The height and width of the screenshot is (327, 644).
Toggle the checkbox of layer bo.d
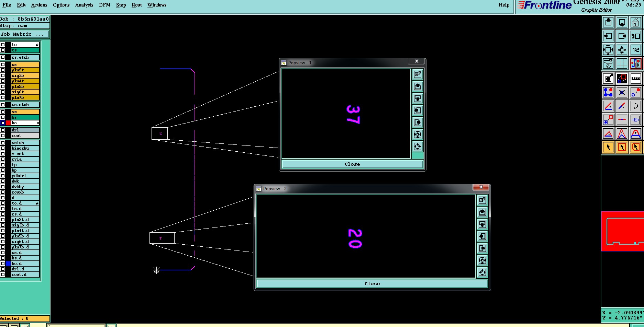pos(3,264)
